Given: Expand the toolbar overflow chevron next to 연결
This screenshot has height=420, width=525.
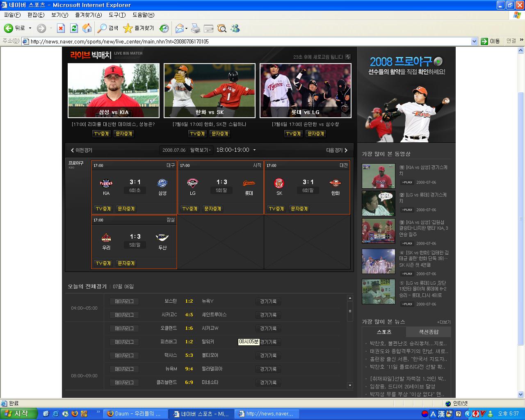Looking at the screenshot, I should click(521, 40).
